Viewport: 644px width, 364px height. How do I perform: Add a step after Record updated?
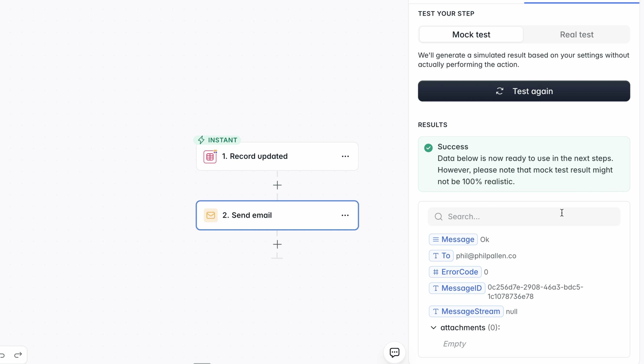277,185
